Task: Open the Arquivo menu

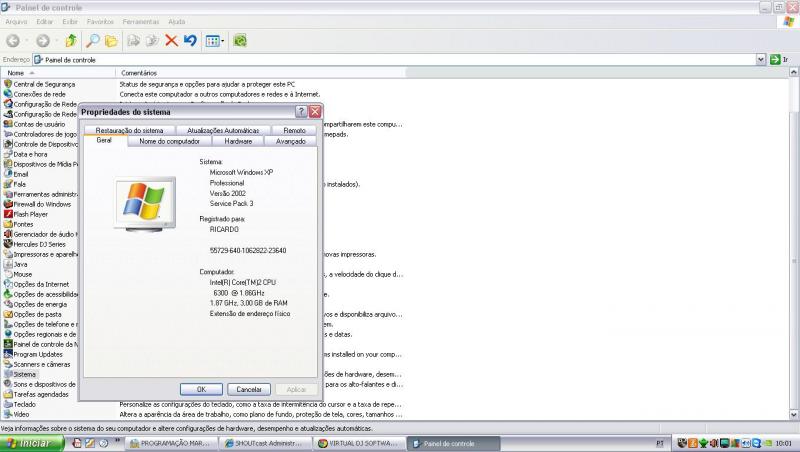Action: pos(16,22)
